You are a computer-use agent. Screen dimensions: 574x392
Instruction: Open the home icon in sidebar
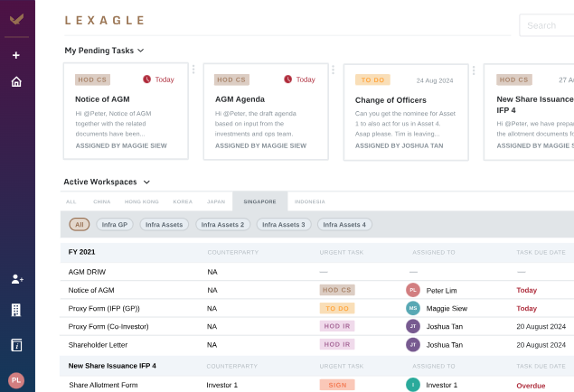(16, 81)
